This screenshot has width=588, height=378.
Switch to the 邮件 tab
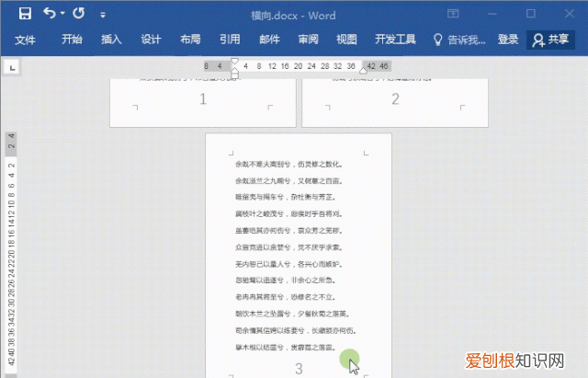pyautogui.click(x=269, y=40)
